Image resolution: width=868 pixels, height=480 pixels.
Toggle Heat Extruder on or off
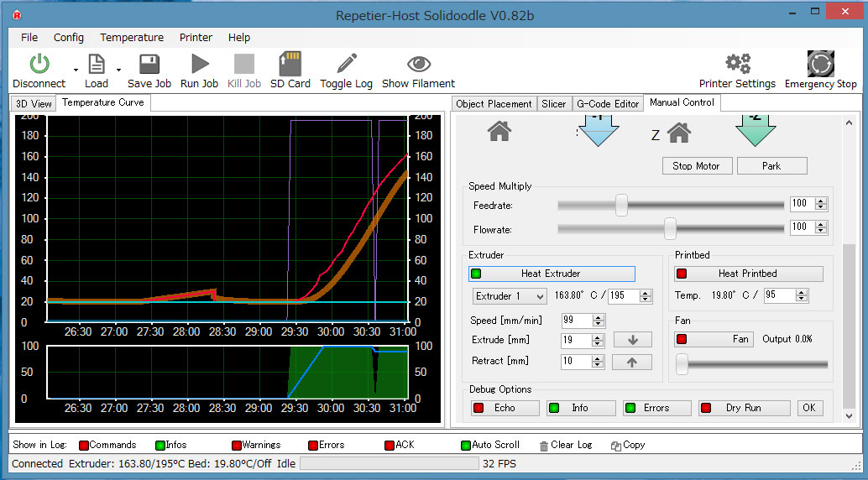pos(552,274)
